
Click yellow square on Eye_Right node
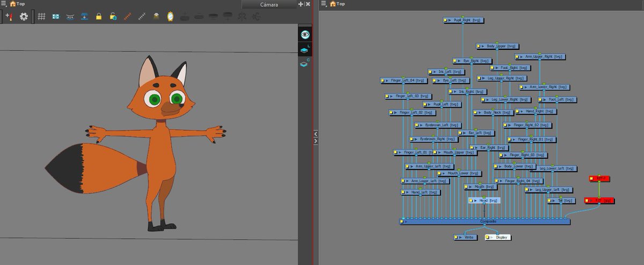(x=455, y=61)
